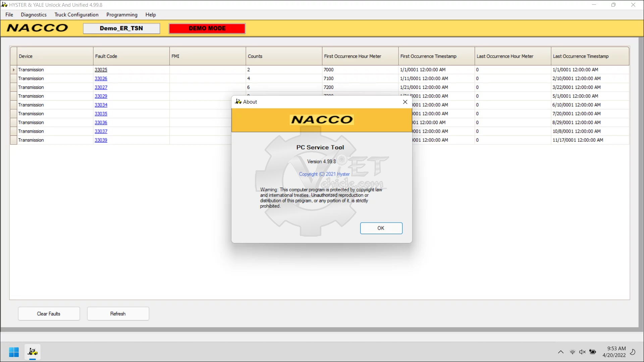This screenshot has height=362, width=644.
Task: Sort by First Occurrence Timestamp header
Action: 436,56
